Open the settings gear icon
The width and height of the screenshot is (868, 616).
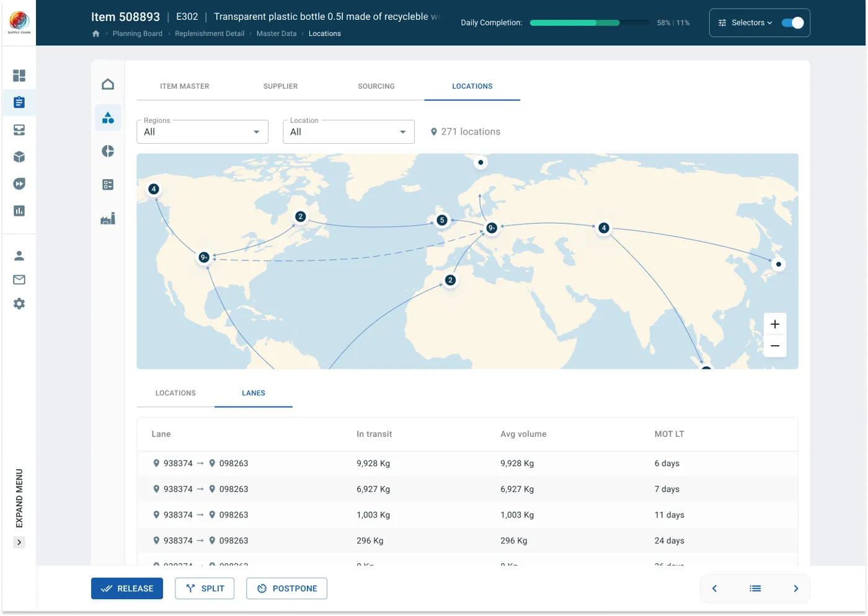(19, 304)
